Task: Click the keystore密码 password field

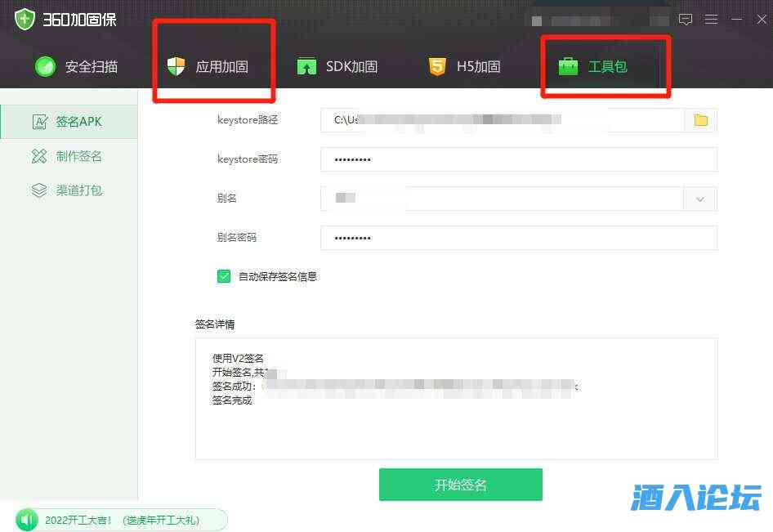Action: 518,159
